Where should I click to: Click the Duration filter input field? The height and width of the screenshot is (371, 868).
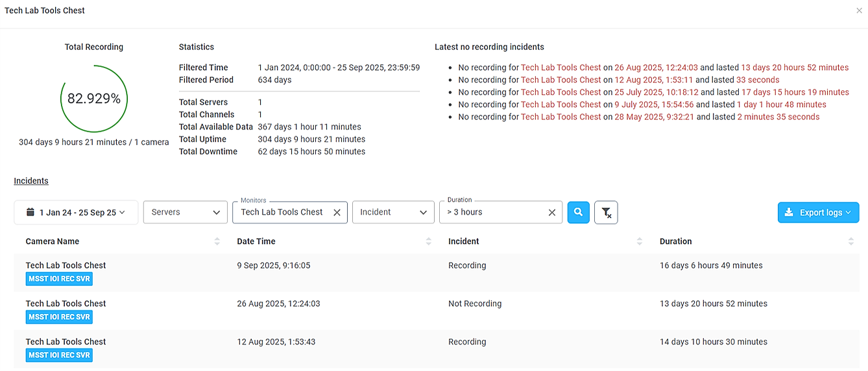493,213
